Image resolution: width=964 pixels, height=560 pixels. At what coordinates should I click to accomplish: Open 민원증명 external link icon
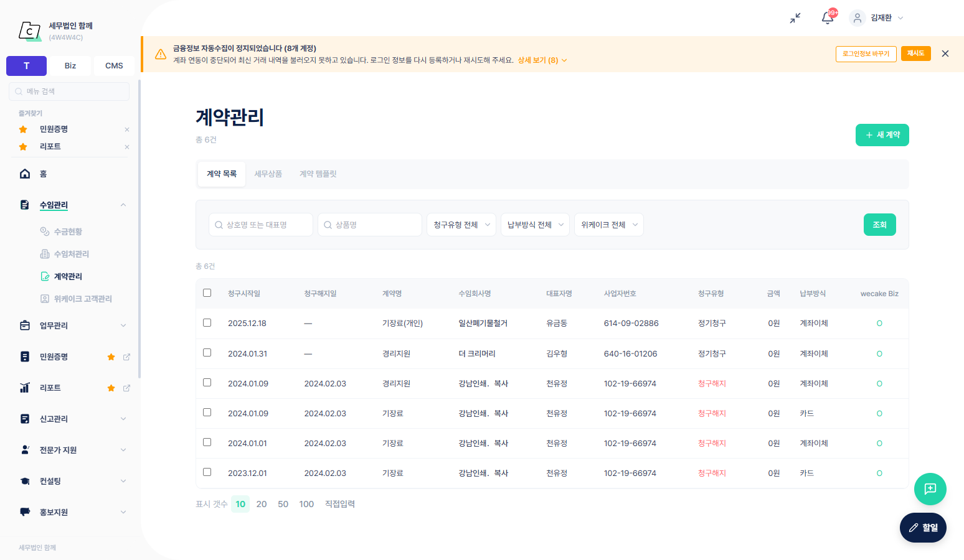126,357
